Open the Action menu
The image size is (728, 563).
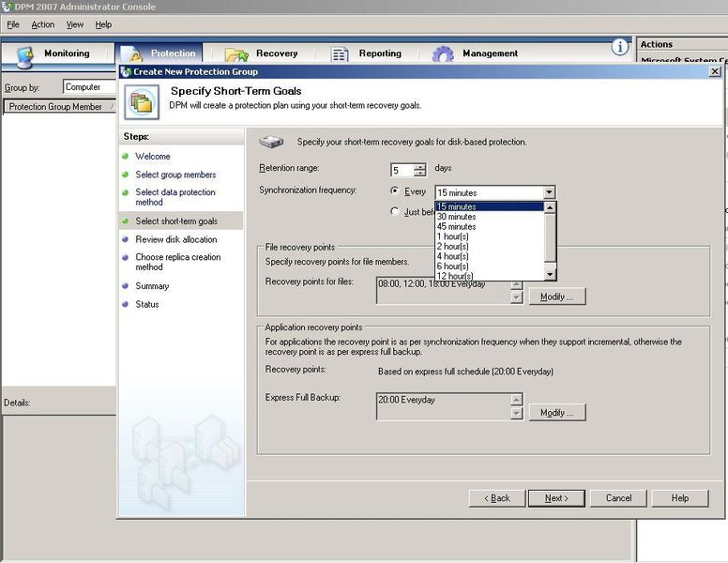click(43, 24)
